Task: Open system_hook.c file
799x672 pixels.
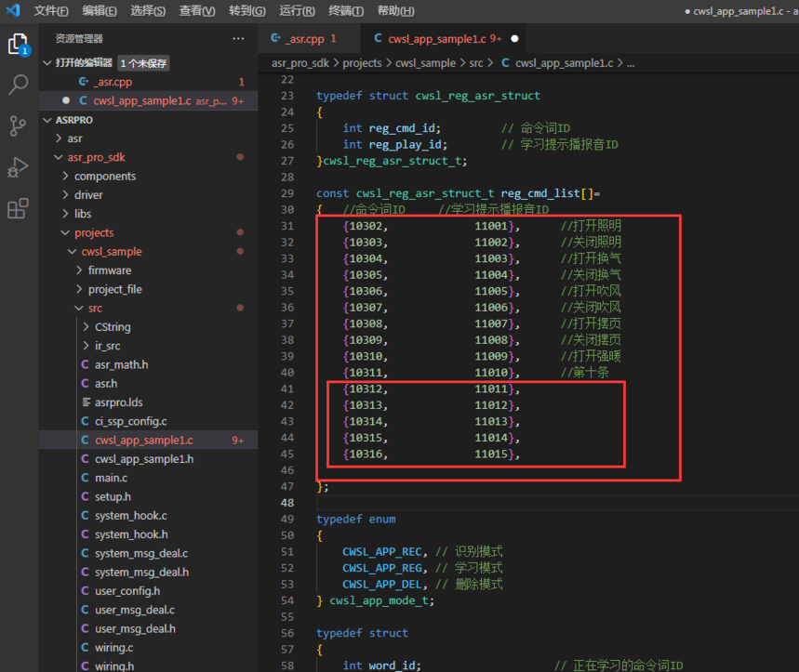Action: 148,515
